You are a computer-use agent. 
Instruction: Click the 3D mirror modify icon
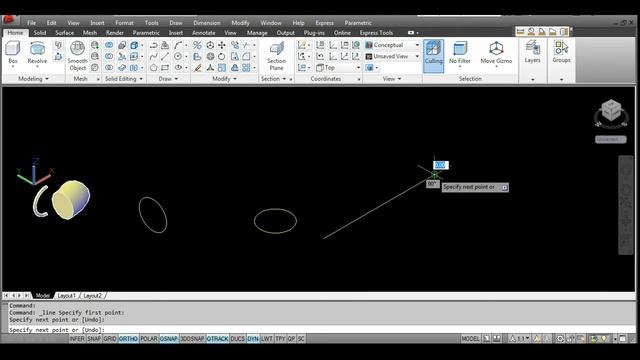[198, 45]
